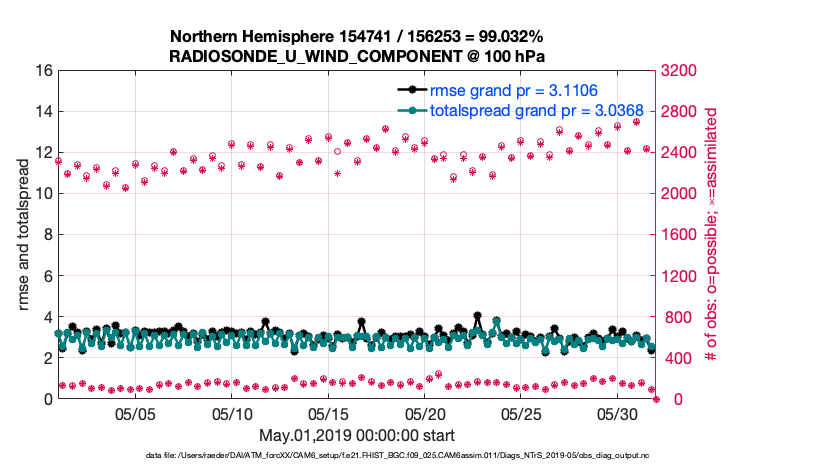Click the 'rmse and totalspread' left axis label

[24, 235]
